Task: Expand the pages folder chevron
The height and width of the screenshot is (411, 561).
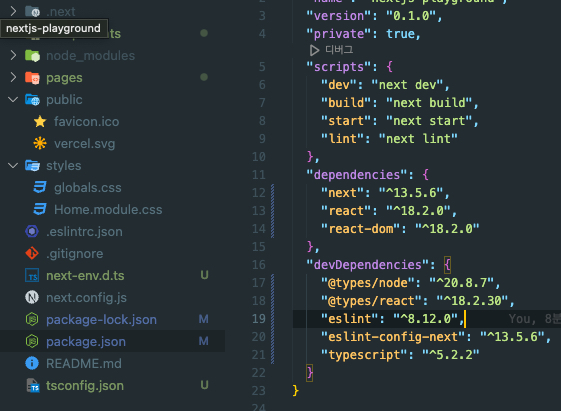Action: click(x=13, y=77)
